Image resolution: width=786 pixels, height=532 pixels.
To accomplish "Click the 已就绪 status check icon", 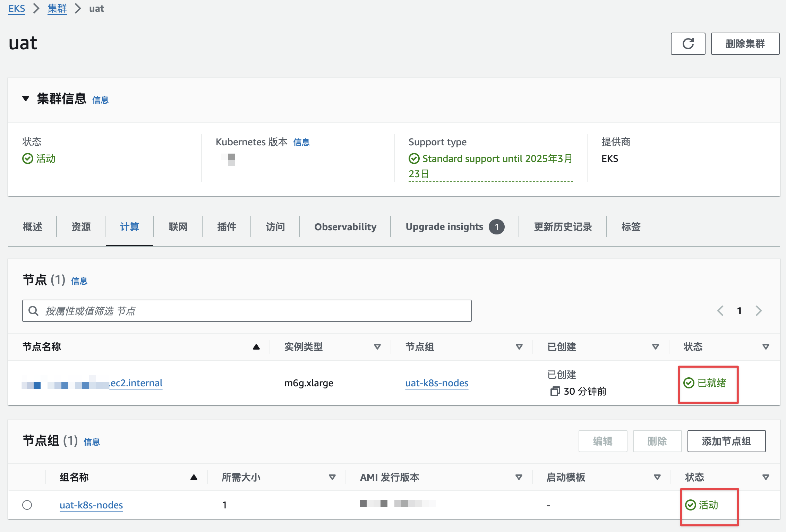I will [x=689, y=383].
